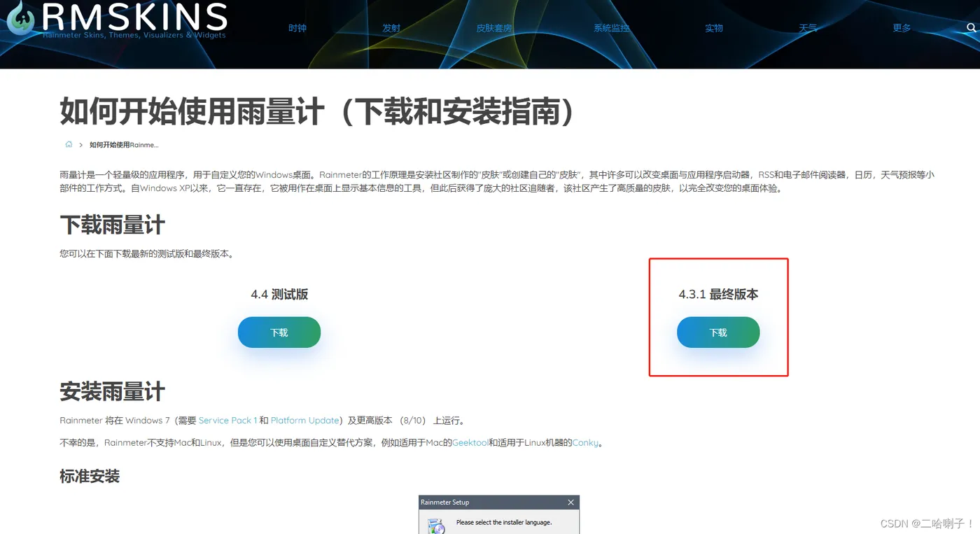Open the search magnifier icon
980x534 pixels.
coord(971,28)
